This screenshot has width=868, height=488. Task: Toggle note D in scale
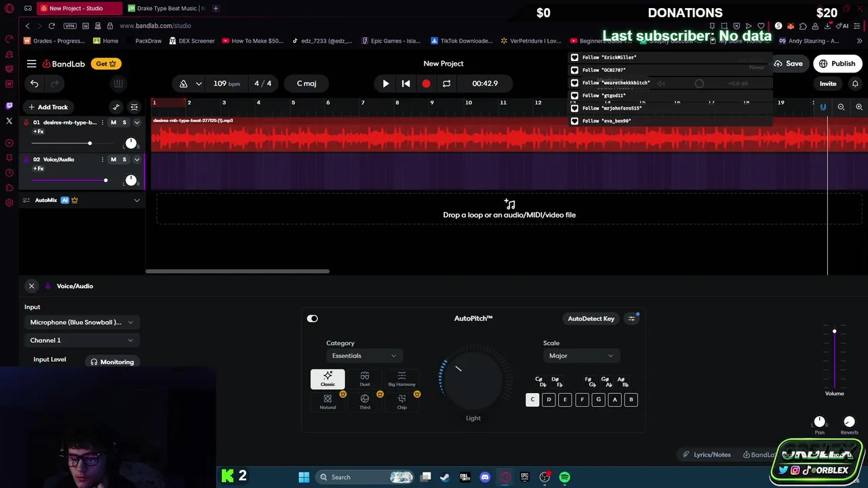tap(549, 400)
